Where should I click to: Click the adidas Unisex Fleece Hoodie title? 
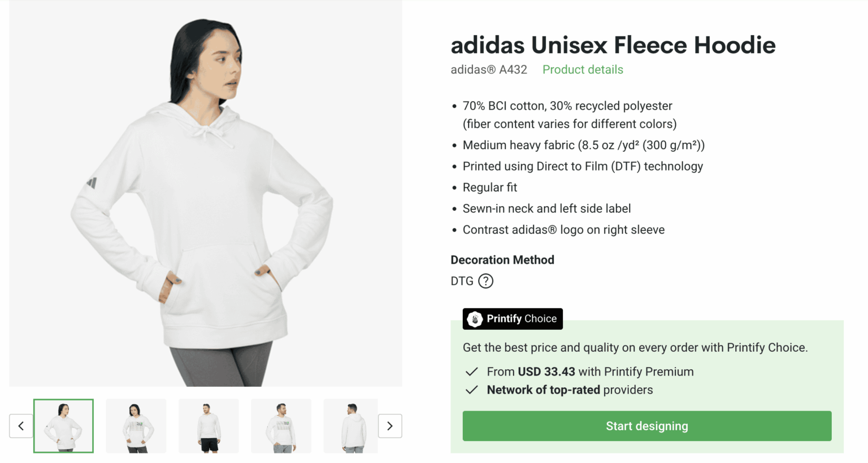point(613,45)
